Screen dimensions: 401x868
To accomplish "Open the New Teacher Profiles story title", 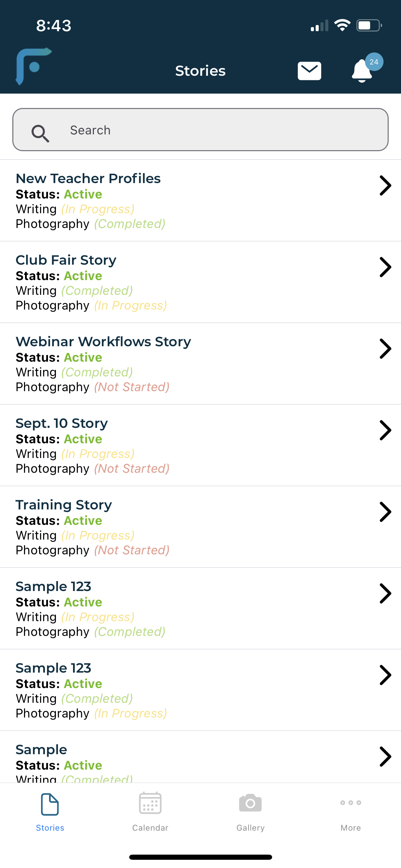I will tap(88, 179).
